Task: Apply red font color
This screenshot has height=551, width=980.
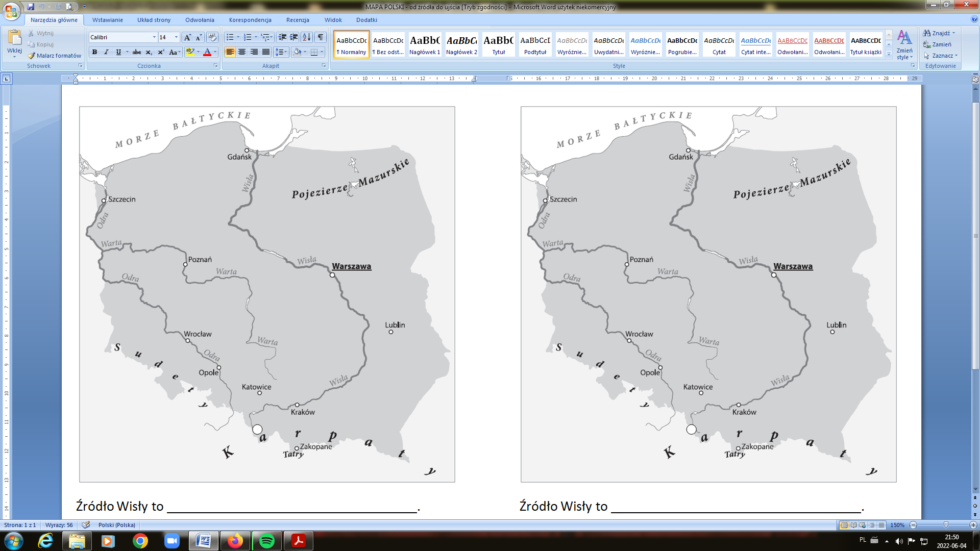Action: [x=207, y=52]
